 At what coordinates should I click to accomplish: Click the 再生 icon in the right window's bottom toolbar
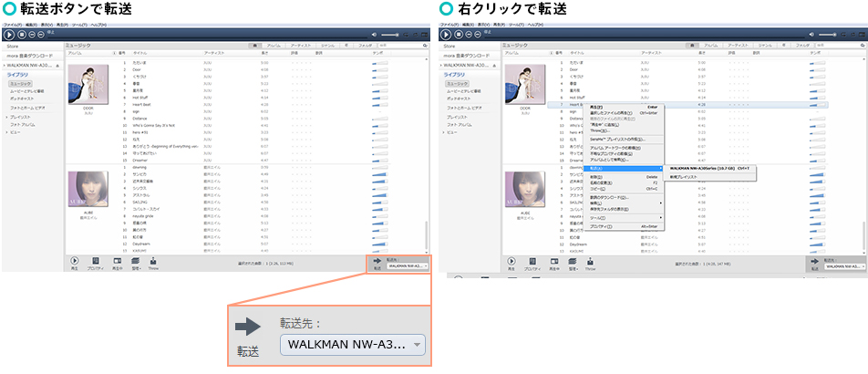tap(512, 263)
